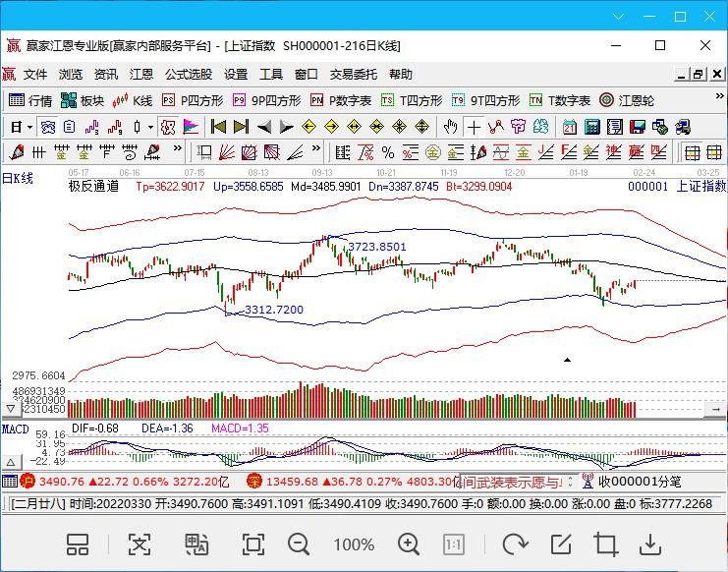Jump to last bar with skip-forward icon
728x572 pixels.
(x=241, y=127)
